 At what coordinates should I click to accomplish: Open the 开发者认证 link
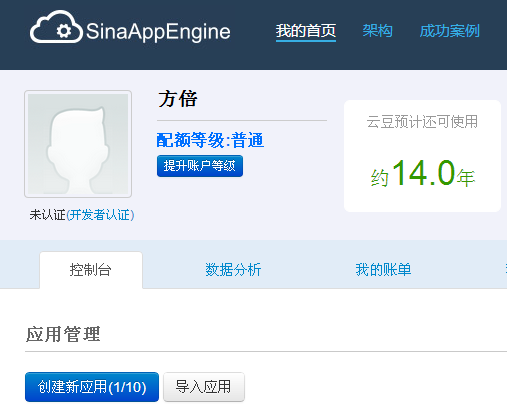(100, 215)
